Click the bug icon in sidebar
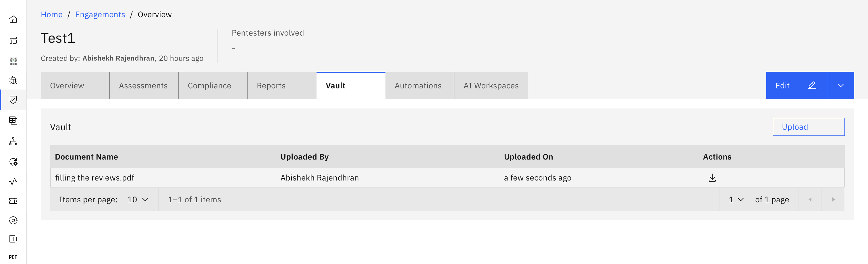868x264 pixels. click(x=13, y=80)
